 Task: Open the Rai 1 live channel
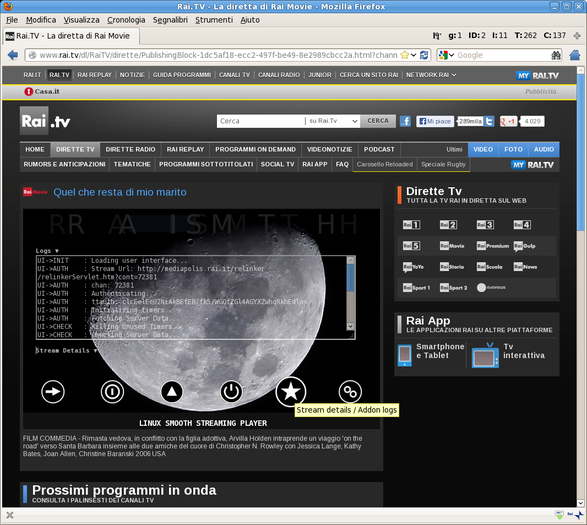point(411,225)
